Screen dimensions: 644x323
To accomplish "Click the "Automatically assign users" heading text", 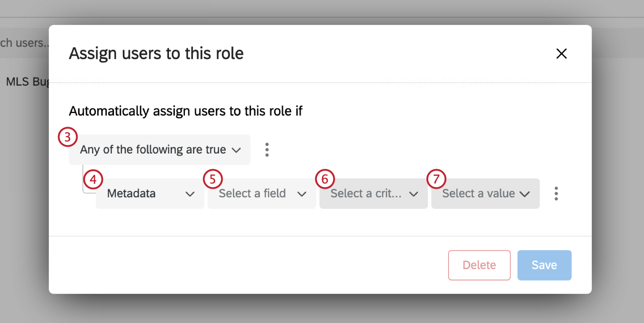I will click(186, 111).
